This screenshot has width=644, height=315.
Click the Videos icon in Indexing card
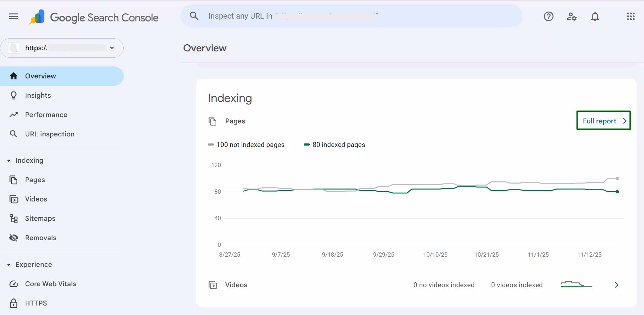(x=212, y=285)
